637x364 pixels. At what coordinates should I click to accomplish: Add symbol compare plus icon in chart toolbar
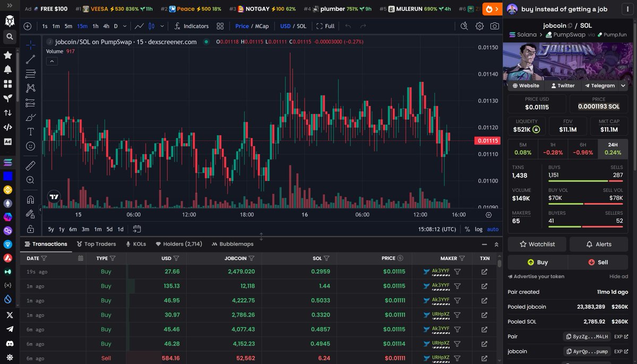coord(28,26)
